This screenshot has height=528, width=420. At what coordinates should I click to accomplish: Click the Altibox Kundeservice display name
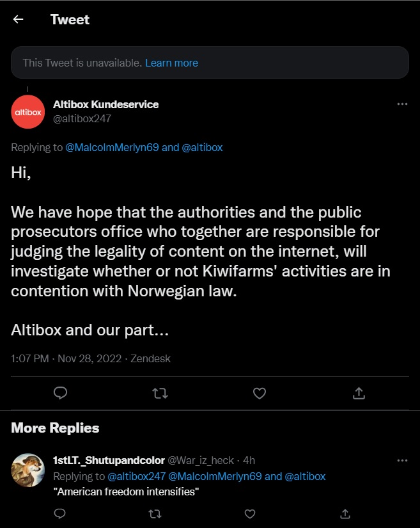(x=105, y=104)
